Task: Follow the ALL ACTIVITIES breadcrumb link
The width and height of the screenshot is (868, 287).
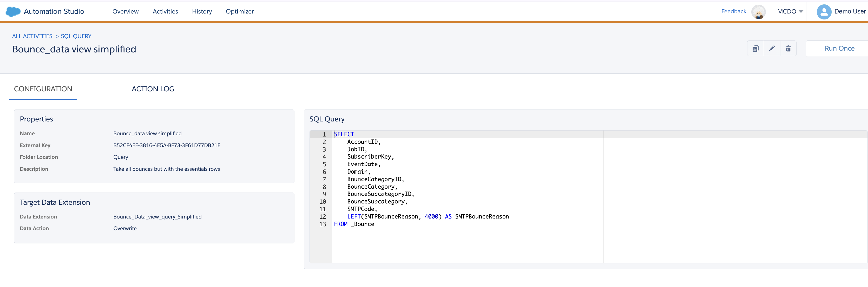Action: [32, 36]
